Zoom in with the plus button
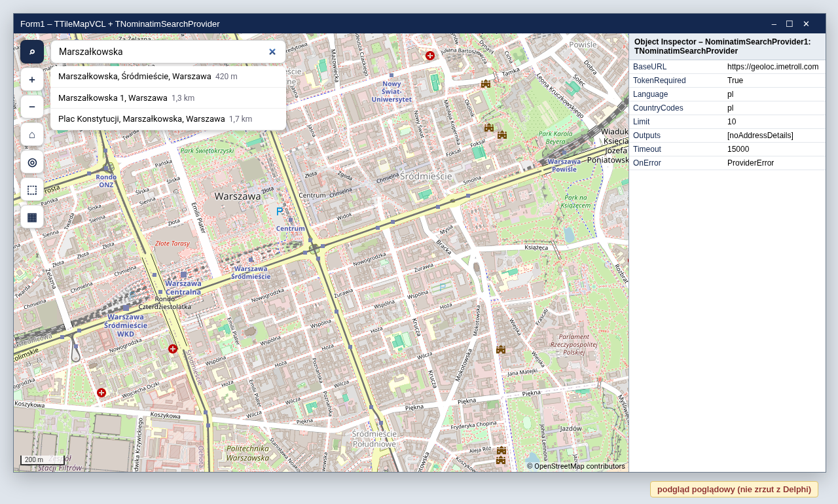 (x=32, y=79)
